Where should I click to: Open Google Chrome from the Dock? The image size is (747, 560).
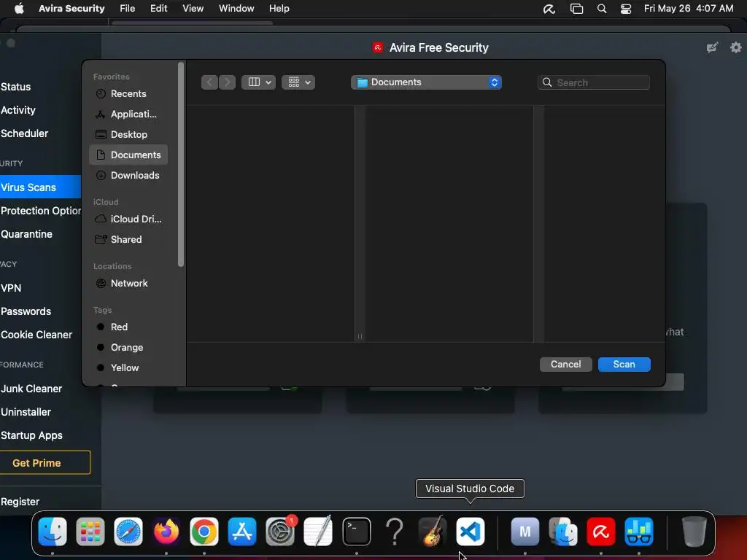204,532
